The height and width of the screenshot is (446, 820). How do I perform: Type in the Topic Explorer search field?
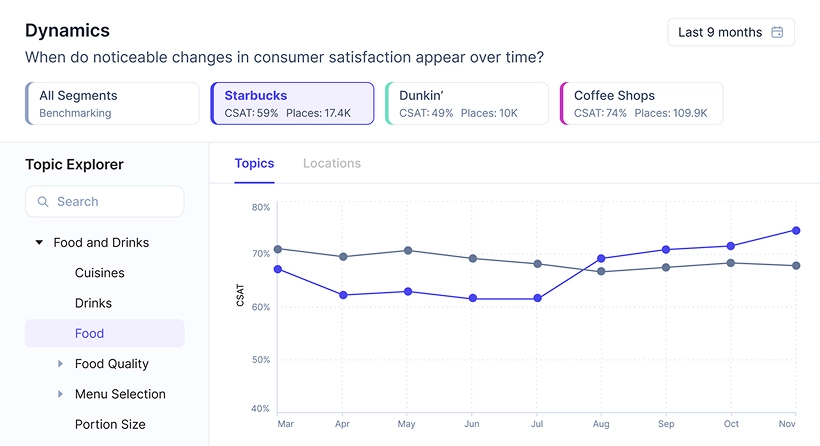[115, 202]
